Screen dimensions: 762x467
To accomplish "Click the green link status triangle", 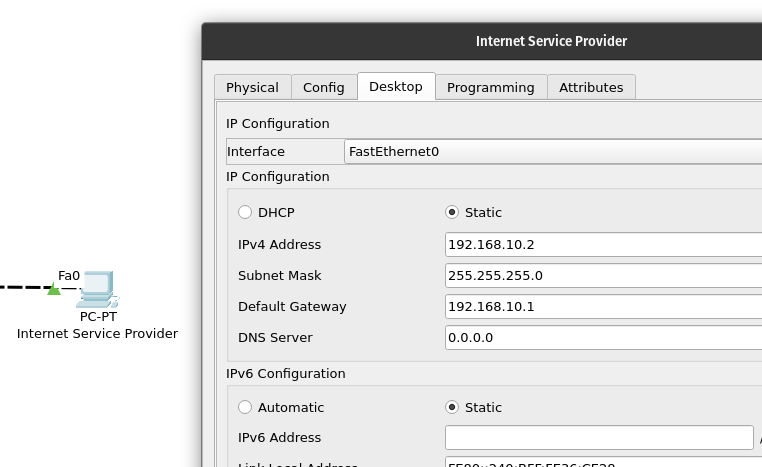I will (54, 290).
